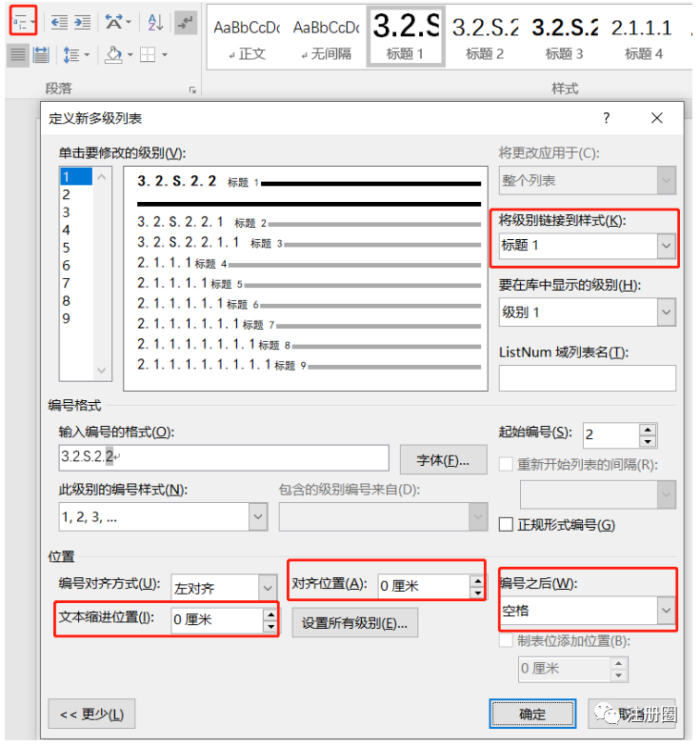700x745 pixels.
Task: Click the 文本缩进位置 value field
Action: 217,620
